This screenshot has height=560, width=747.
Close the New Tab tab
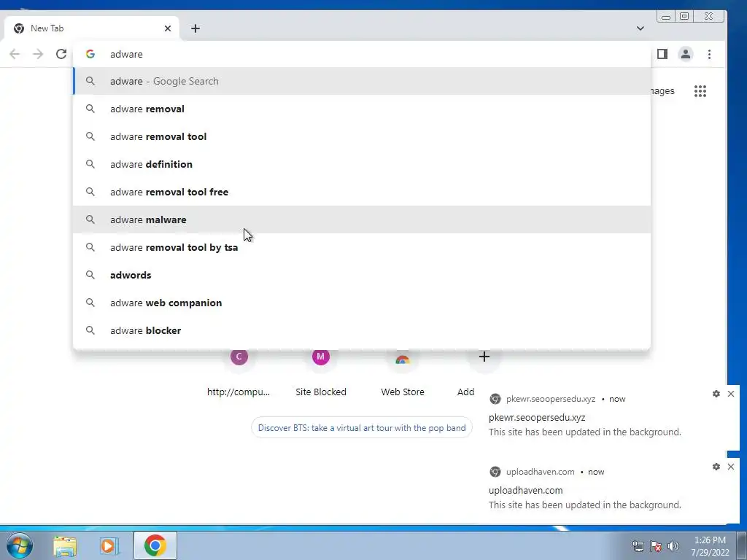pos(168,28)
